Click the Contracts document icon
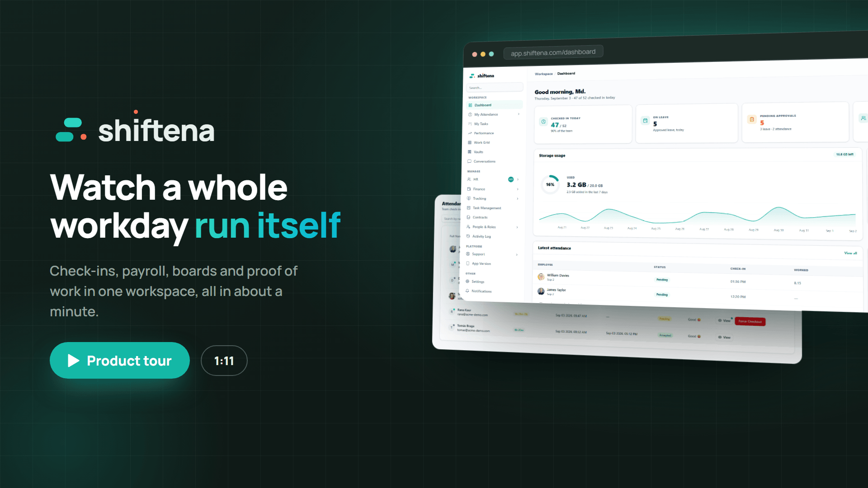Viewport: 868px width, 488px height. [x=468, y=217]
